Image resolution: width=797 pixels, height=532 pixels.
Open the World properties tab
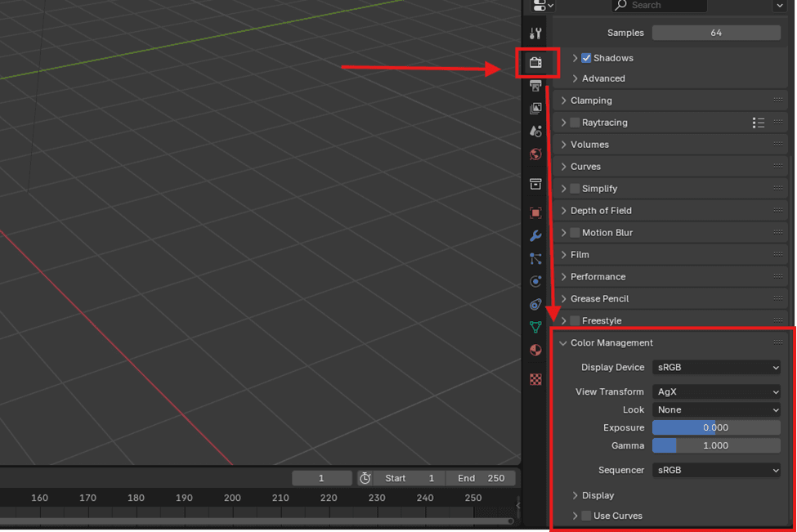pyautogui.click(x=536, y=154)
